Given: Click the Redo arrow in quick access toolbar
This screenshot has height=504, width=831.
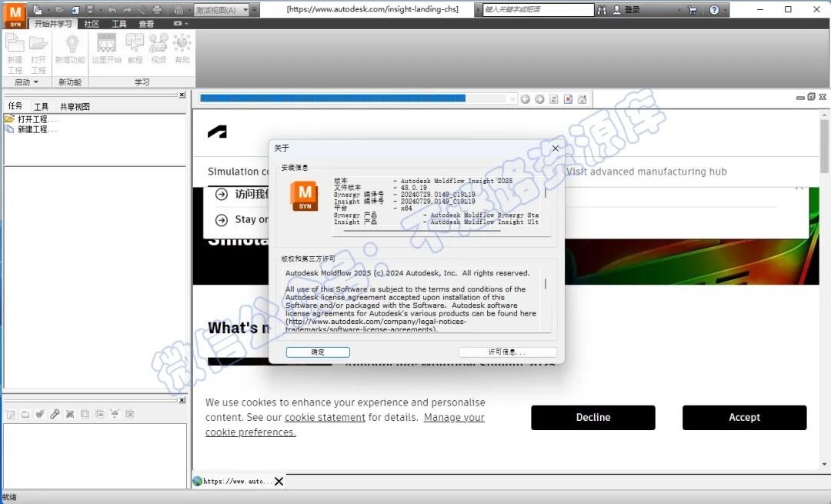Looking at the screenshot, I should [x=128, y=9].
